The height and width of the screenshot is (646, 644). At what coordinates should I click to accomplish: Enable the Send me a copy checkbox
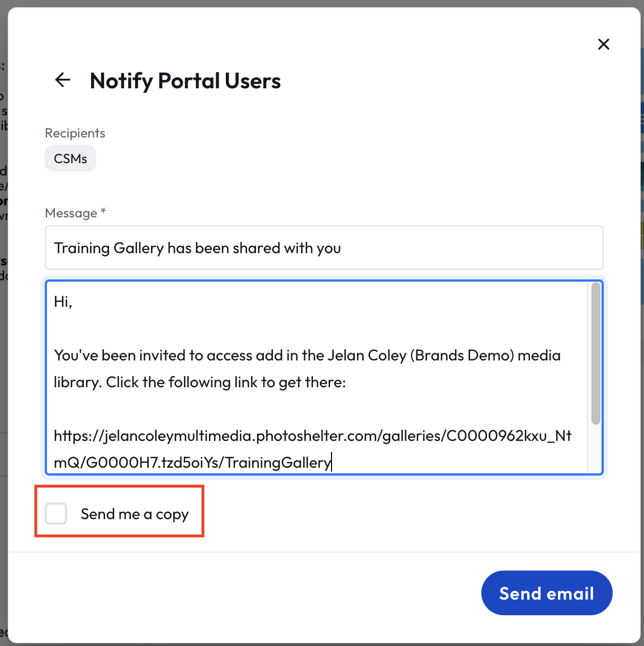click(56, 514)
